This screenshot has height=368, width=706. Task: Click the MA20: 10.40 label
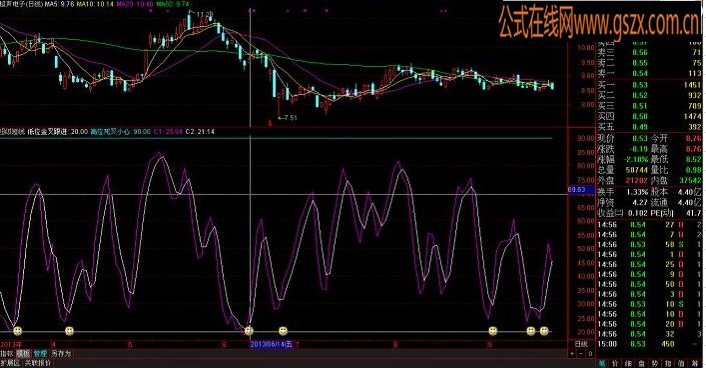pyautogui.click(x=135, y=4)
